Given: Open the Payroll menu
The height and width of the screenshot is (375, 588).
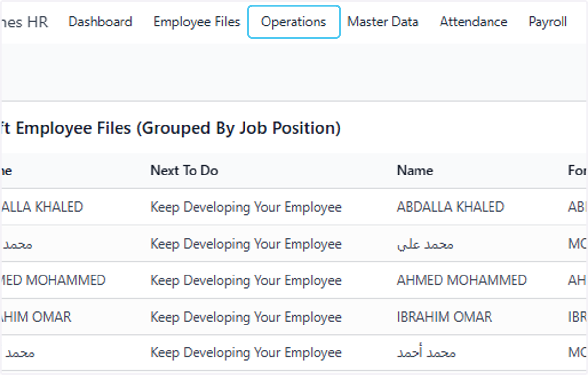Looking at the screenshot, I should pyautogui.click(x=548, y=22).
